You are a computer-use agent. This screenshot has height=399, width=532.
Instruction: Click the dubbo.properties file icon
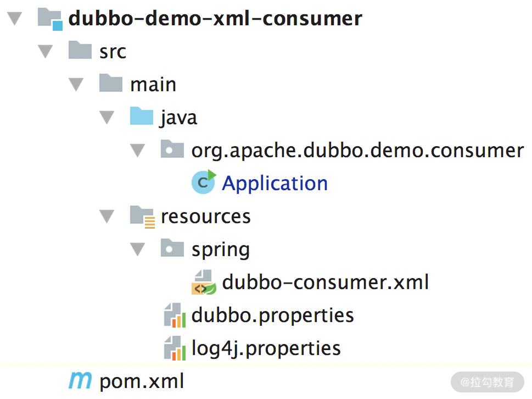tap(175, 315)
